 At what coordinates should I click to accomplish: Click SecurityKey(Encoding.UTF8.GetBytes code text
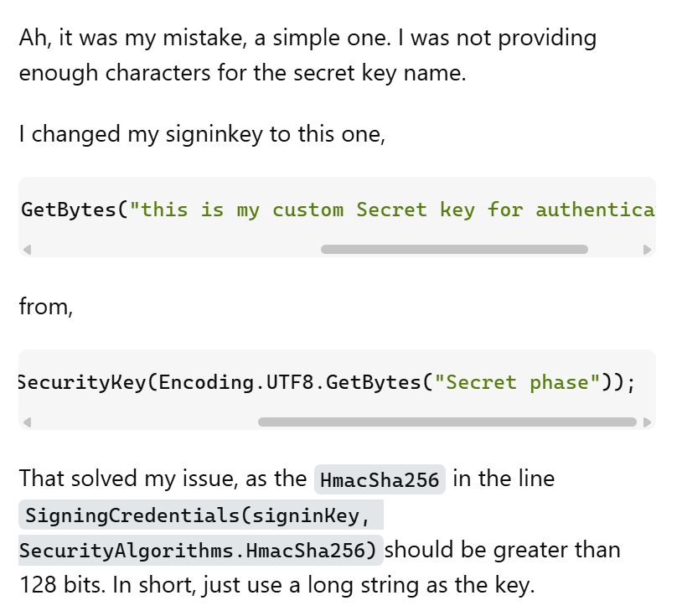click(220, 382)
